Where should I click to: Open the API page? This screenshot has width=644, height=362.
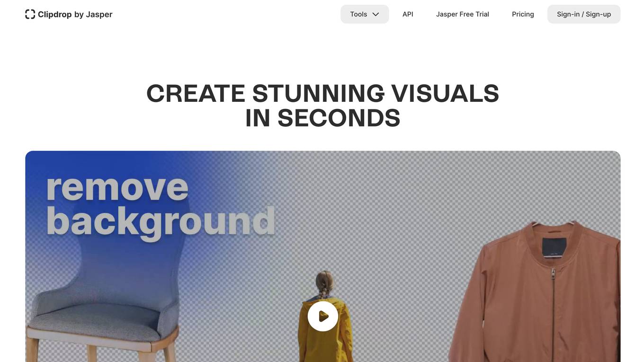(x=408, y=14)
